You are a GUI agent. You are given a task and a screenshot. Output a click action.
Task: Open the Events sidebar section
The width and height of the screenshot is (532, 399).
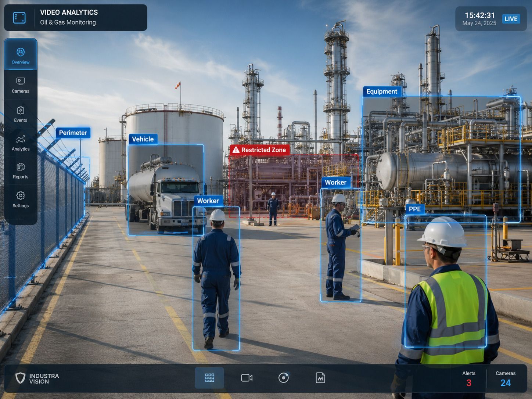[21, 114]
